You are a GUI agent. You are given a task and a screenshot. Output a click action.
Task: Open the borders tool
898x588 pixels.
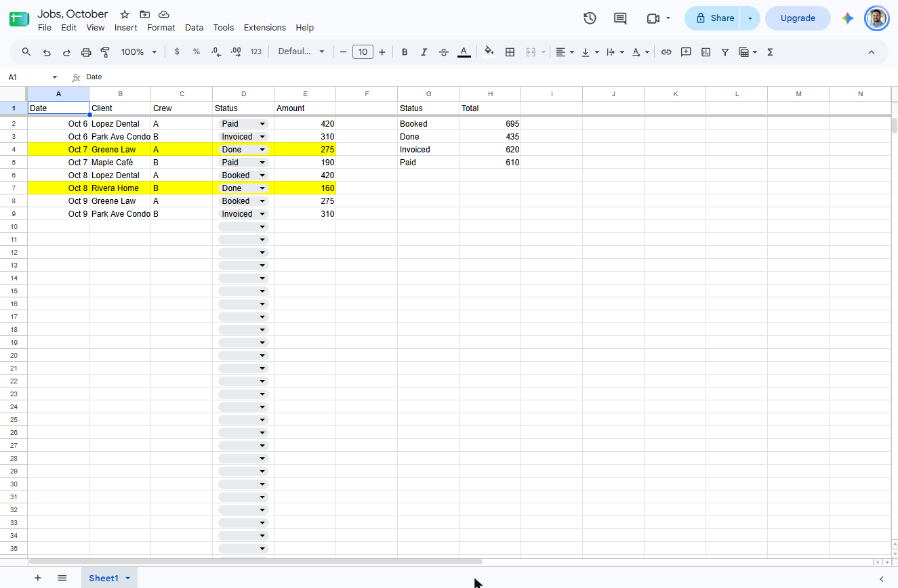(510, 52)
